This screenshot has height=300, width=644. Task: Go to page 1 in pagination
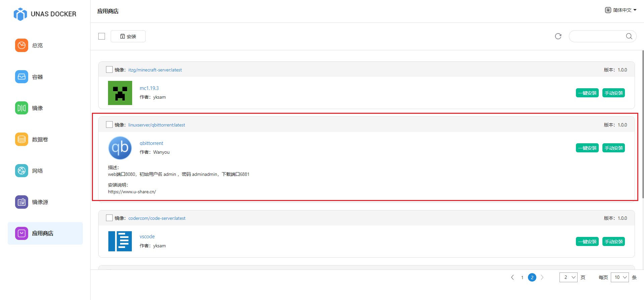point(522,278)
